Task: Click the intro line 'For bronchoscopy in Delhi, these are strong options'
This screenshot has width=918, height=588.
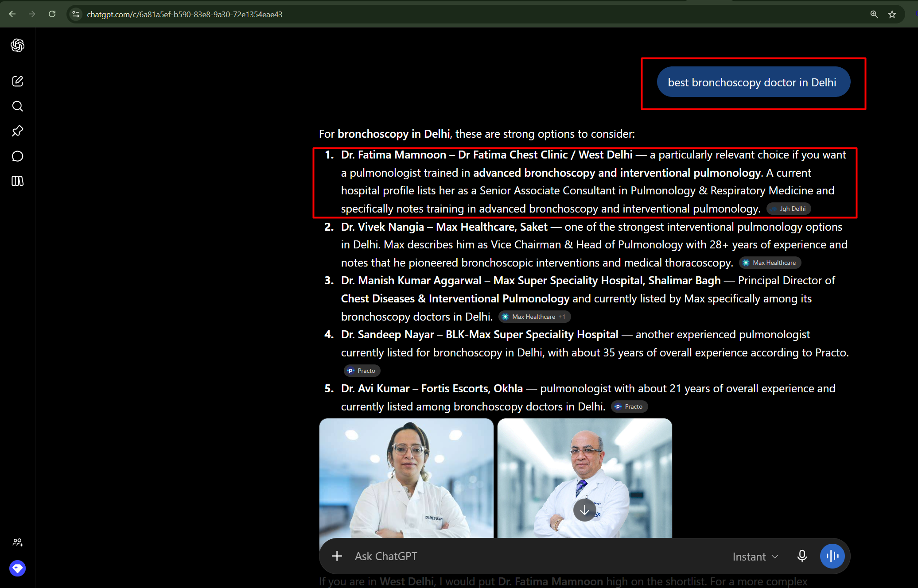Action: [x=477, y=134]
